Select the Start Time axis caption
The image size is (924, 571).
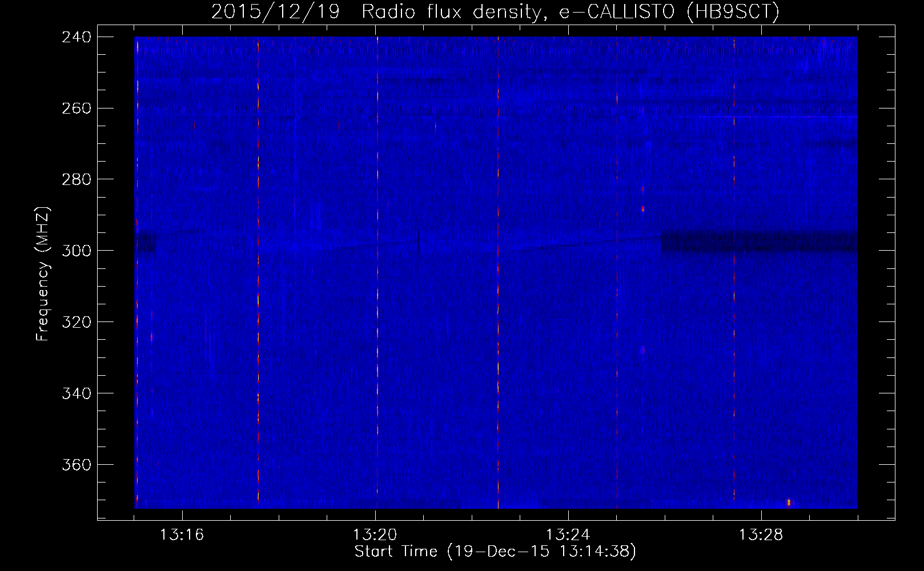coord(495,552)
